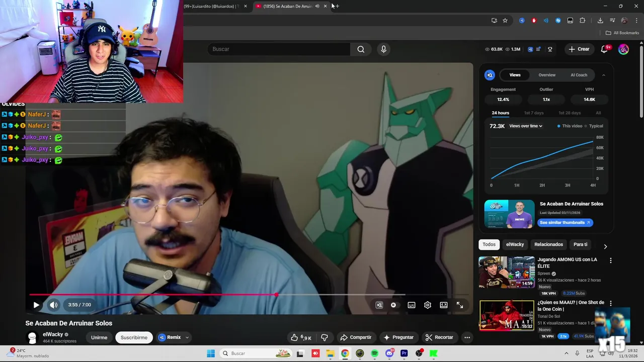Open the Preguntar AI button

coord(398,337)
